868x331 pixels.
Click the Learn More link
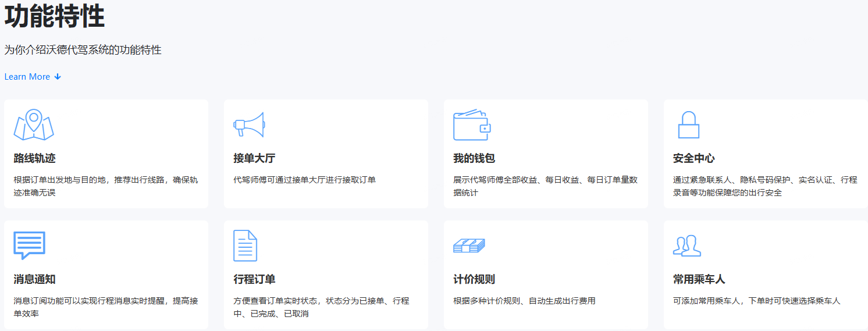point(27,77)
